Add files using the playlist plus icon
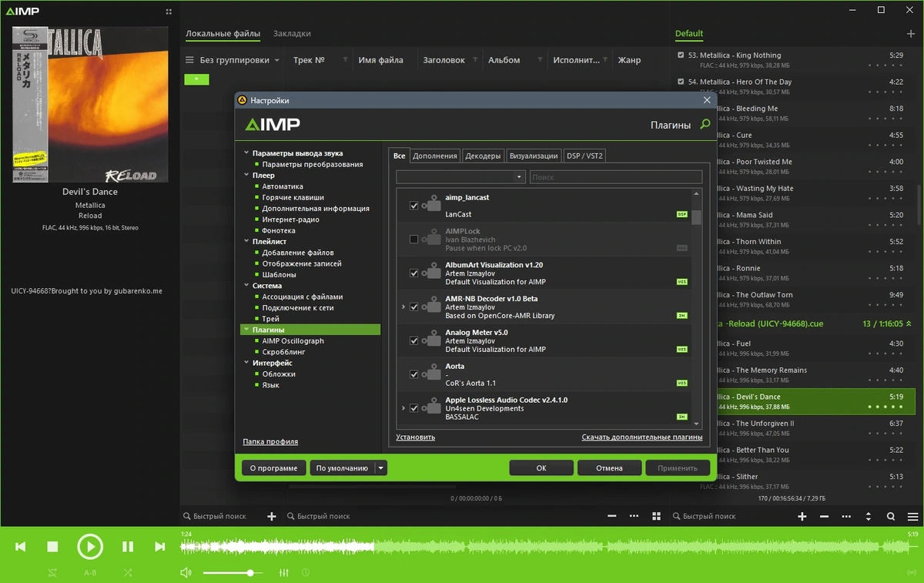Viewport: 924px width, 583px height. click(x=802, y=517)
